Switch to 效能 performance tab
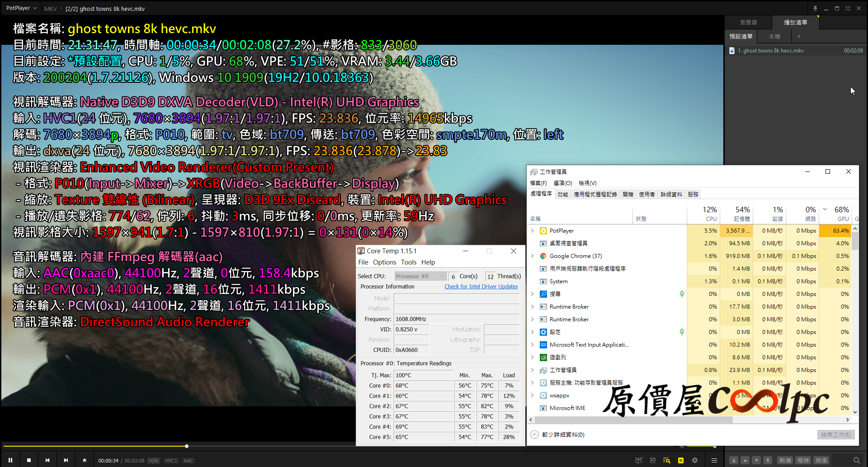This screenshot has height=467, width=868. [563, 194]
